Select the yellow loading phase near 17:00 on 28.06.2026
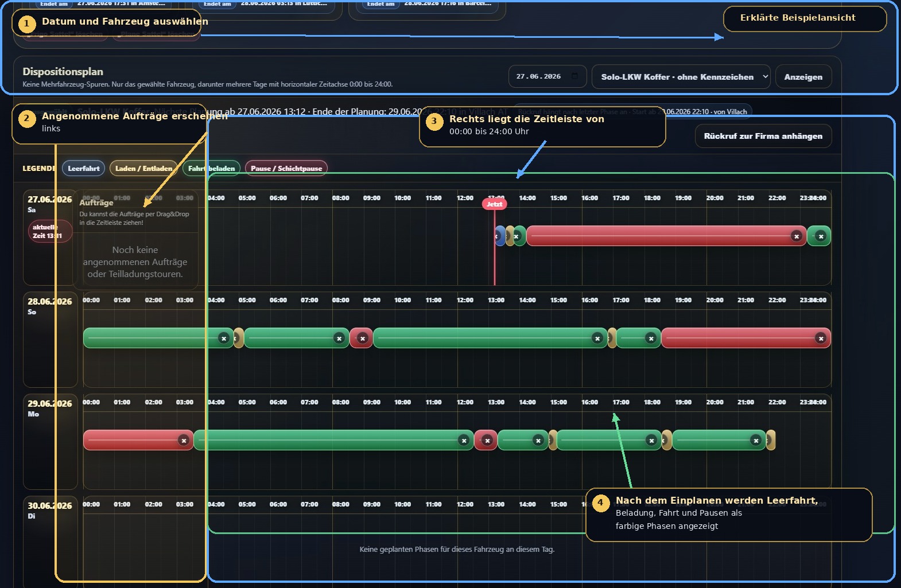 pos(612,338)
